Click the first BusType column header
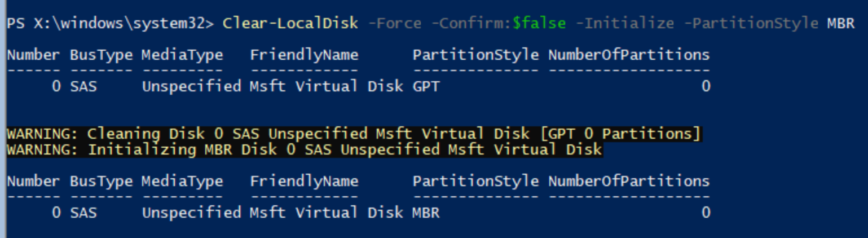 [x=101, y=55]
